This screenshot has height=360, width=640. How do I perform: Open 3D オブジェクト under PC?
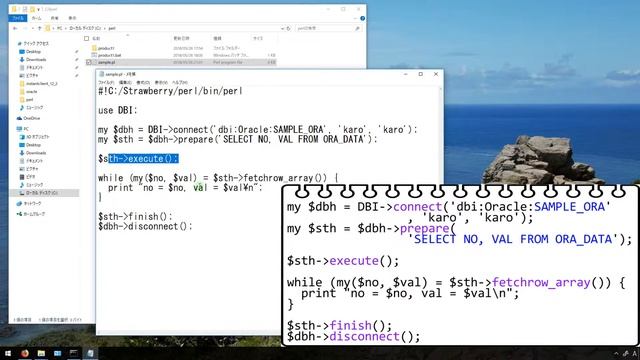38,137
